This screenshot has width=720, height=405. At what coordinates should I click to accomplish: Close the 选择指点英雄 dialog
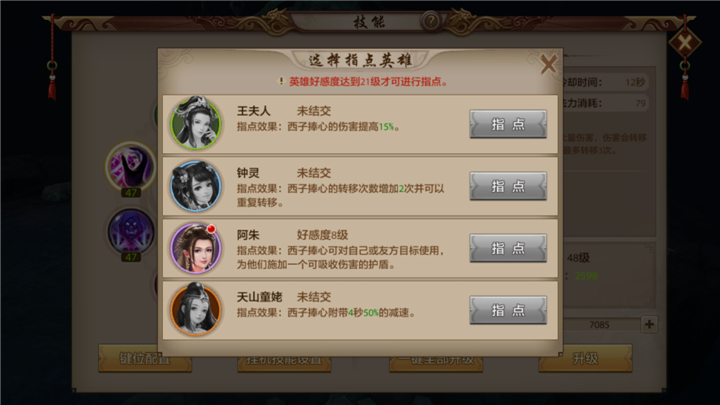548,64
